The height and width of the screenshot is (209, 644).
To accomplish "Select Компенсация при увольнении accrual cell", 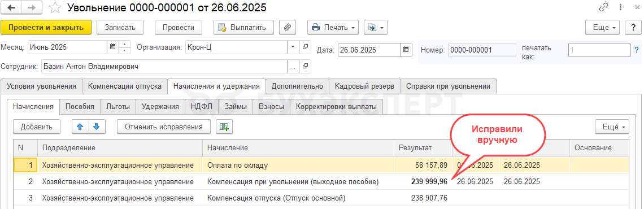I will [298, 181].
